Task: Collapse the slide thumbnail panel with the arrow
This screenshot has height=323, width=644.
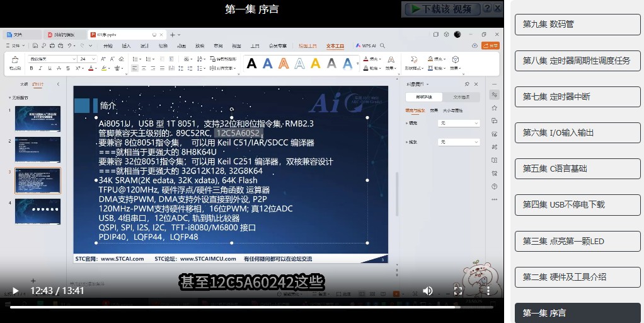Action: (x=58, y=85)
